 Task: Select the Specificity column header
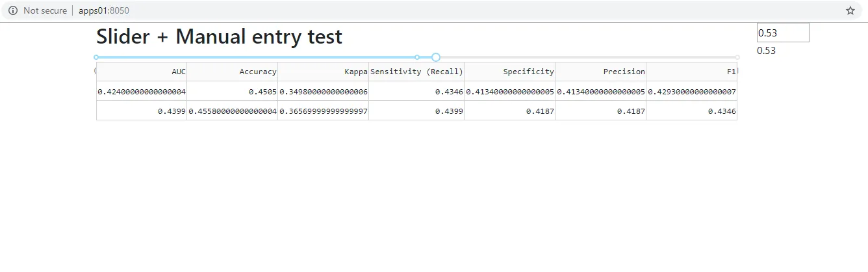point(510,72)
